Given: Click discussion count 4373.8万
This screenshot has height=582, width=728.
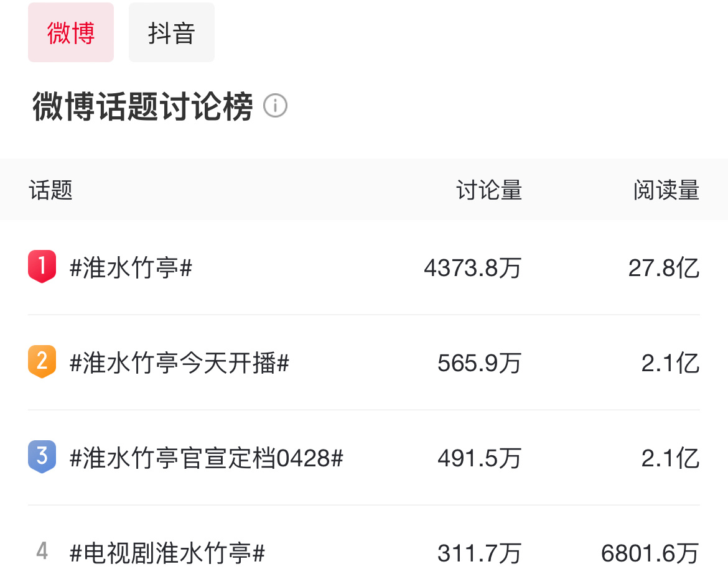Looking at the screenshot, I should [473, 268].
